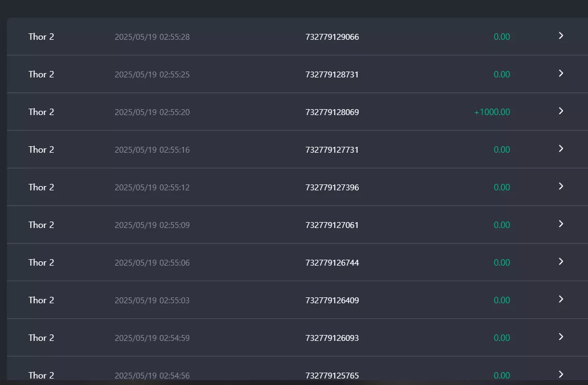Select transaction ID 732779128069
The image size is (588, 385).
coord(332,112)
